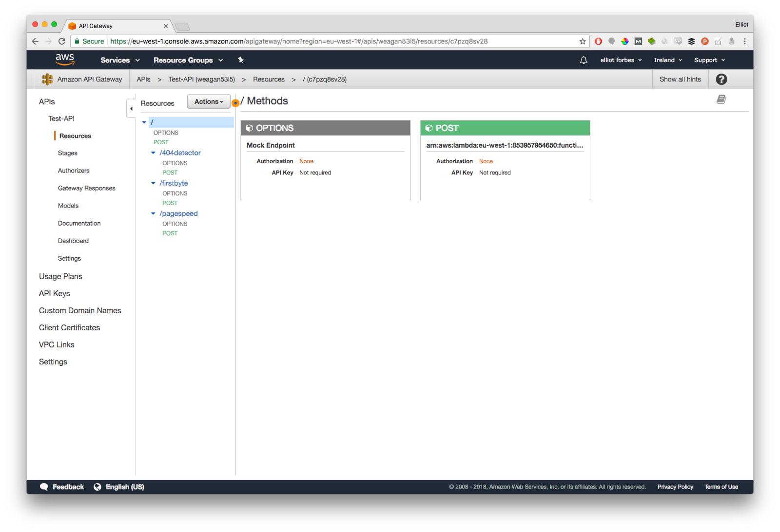Select OPTIONS method under /firstbyte
Viewport: 780px width, 532px height.
coord(175,193)
